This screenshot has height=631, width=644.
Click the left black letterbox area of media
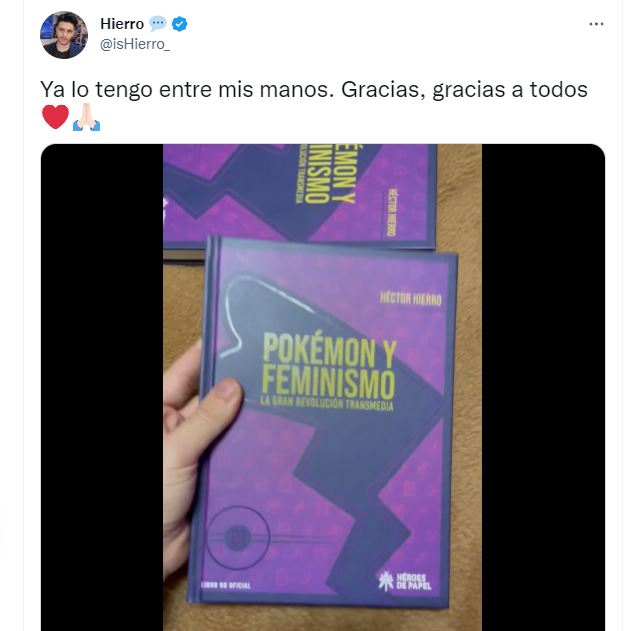[x=102, y=387]
